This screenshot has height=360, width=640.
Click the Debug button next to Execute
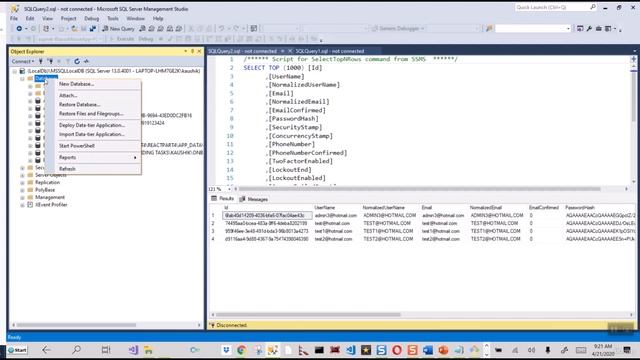pos(146,39)
